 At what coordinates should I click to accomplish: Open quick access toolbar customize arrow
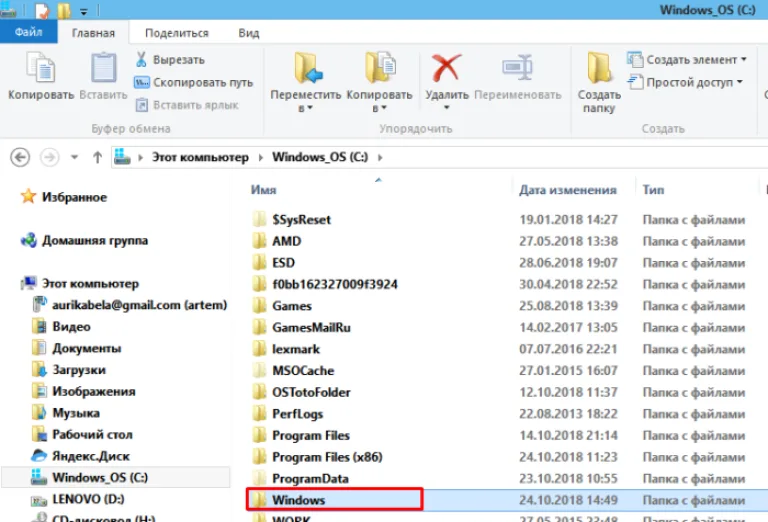pos(84,11)
